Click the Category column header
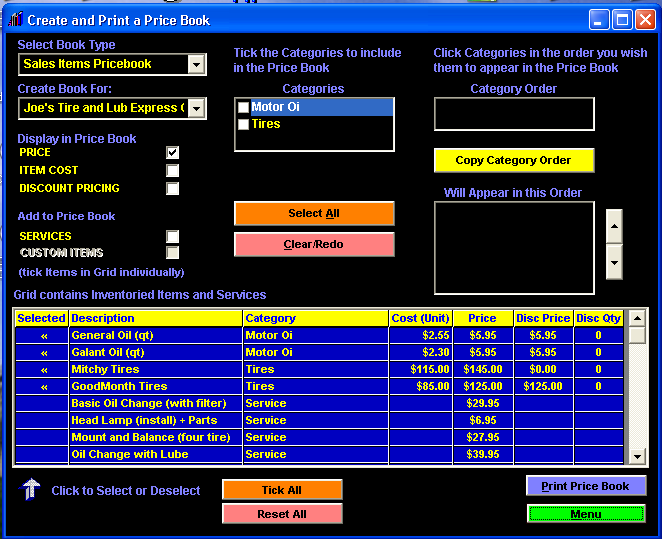 (316, 318)
